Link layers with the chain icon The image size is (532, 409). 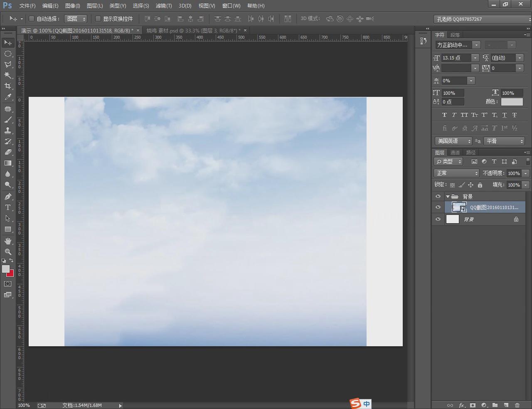click(450, 405)
